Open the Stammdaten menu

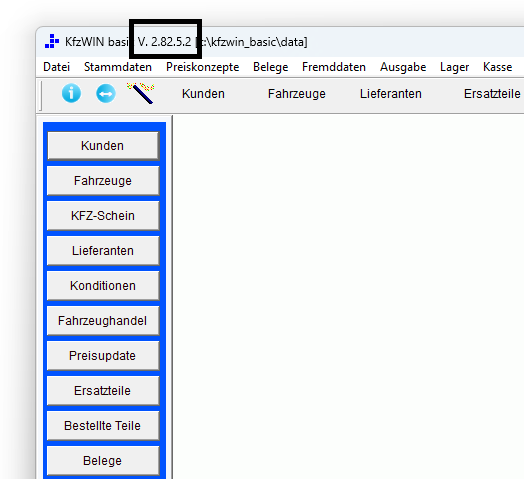click(118, 67)
